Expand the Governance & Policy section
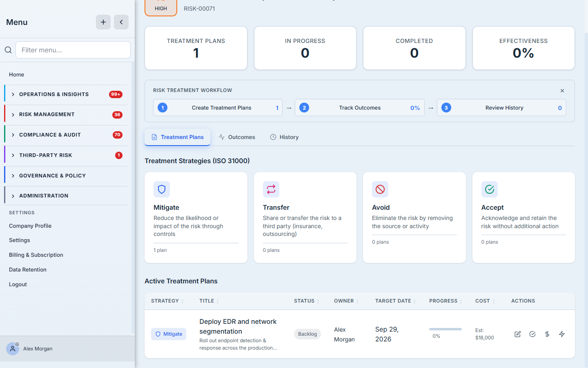The height and width of the screenshot is (368, 588). [x=66, y=176]
